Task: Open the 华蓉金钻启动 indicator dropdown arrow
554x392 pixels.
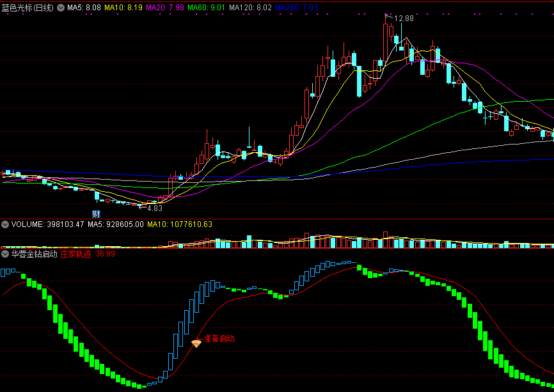Action: tap(5, 254)
